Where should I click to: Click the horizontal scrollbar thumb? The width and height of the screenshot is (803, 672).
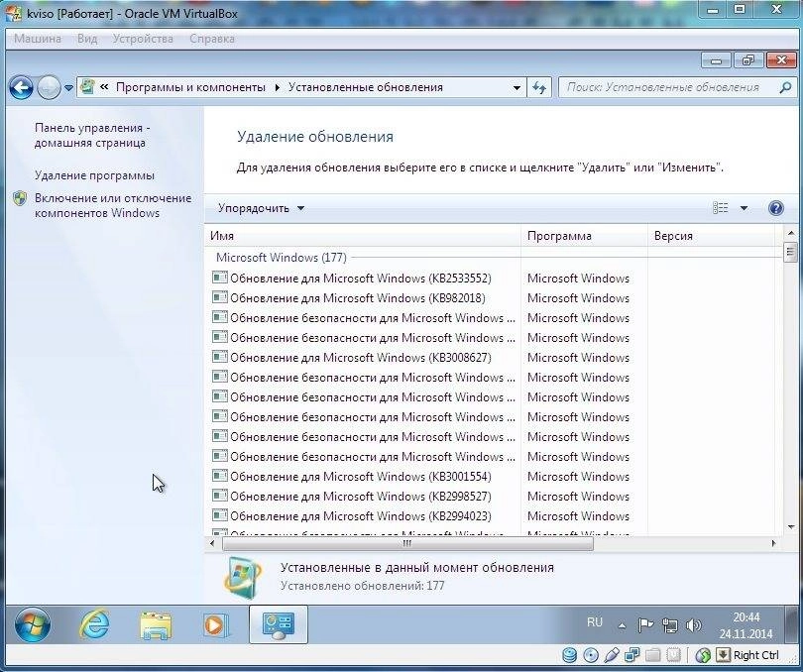(407, 543)
